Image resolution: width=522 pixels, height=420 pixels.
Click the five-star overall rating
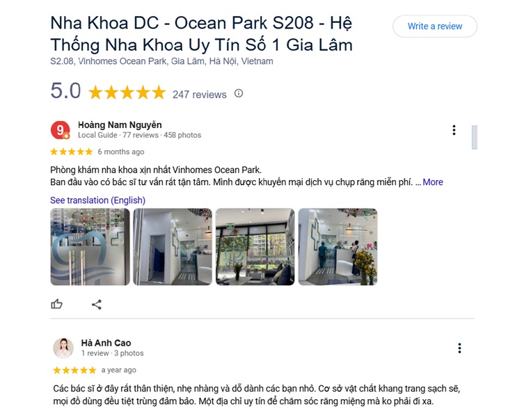(x=127, y=92)
